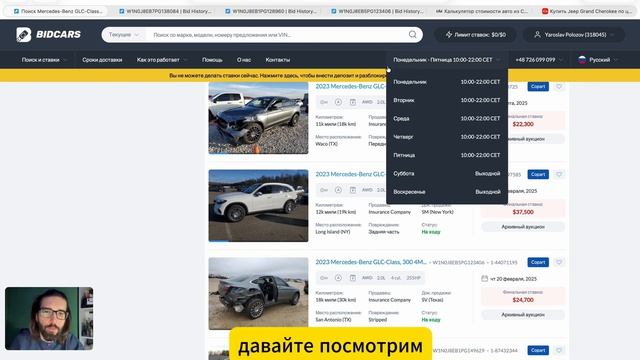Switch to the W1N0J8EB5PG123406 Bid History tab

tap(377, 11)
